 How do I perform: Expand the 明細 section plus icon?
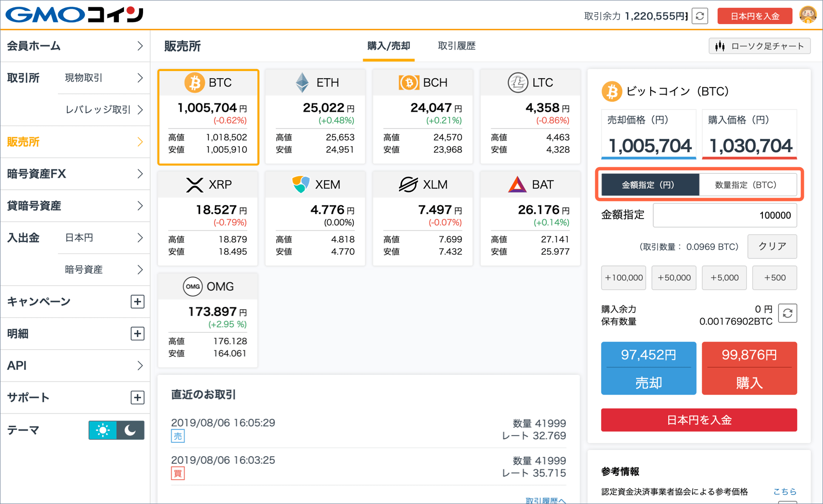137,334
